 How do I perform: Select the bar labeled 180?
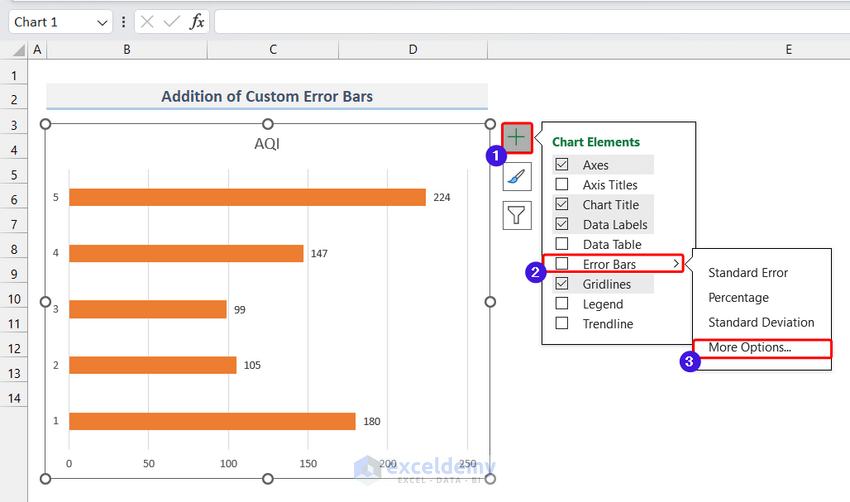212,421
